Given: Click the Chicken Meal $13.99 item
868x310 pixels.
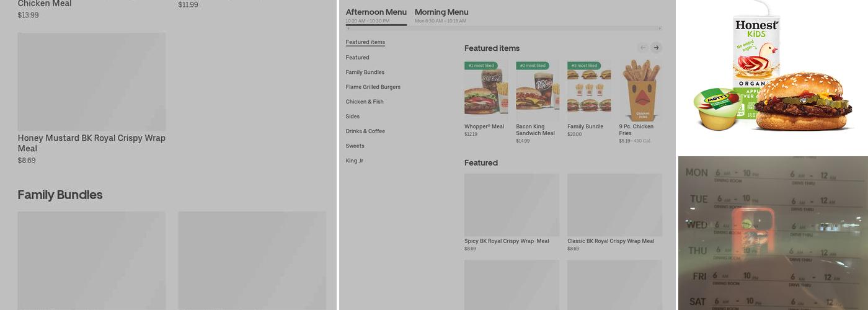Looking at the screenshot, I should (x=45, y=9).
